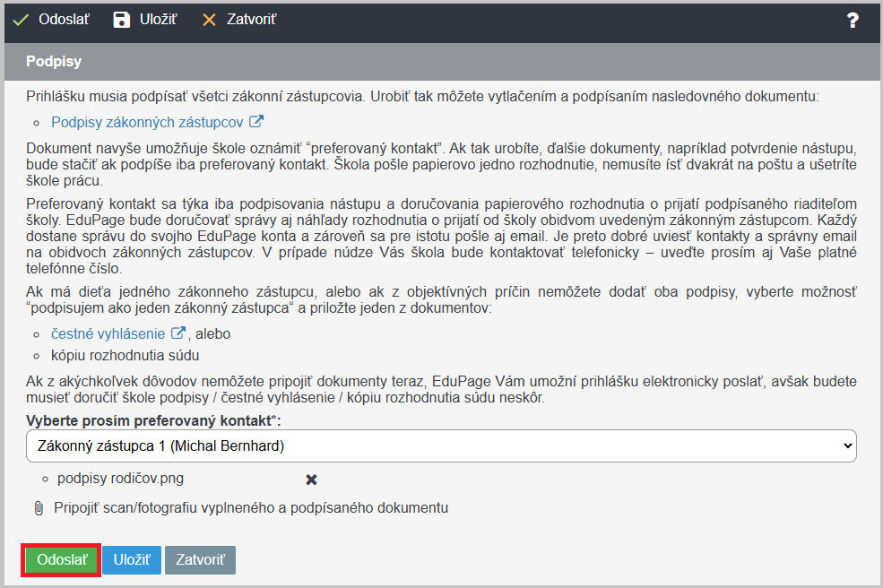
Task: Open help with the question mark icon
Action: pyautogui.click(x=853, y=21)
